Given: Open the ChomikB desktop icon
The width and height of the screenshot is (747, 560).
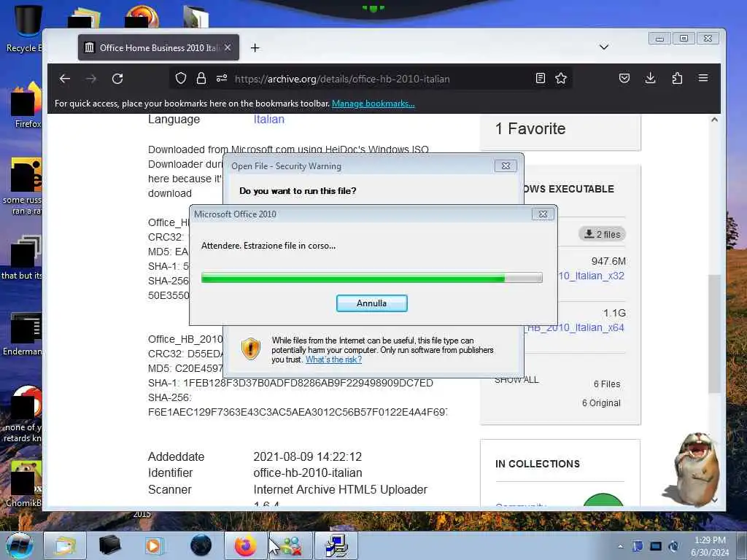Looking at the screenshot, I should (x=24, y=483).
